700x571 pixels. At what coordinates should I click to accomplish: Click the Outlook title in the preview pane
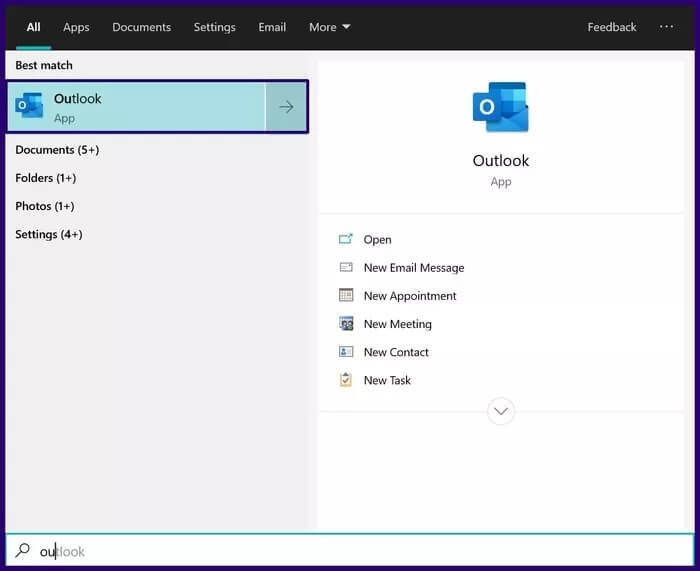(x=500, y=161)
